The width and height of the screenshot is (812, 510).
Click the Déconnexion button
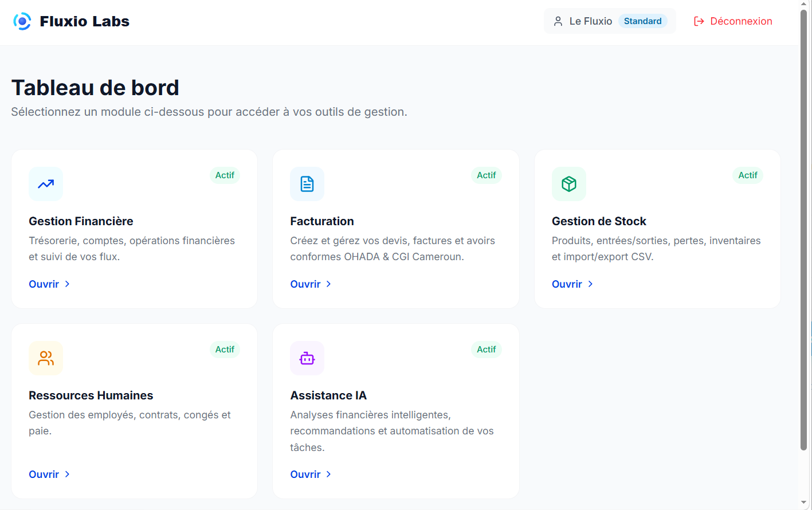pyautogui.click(x=733, y=21)
